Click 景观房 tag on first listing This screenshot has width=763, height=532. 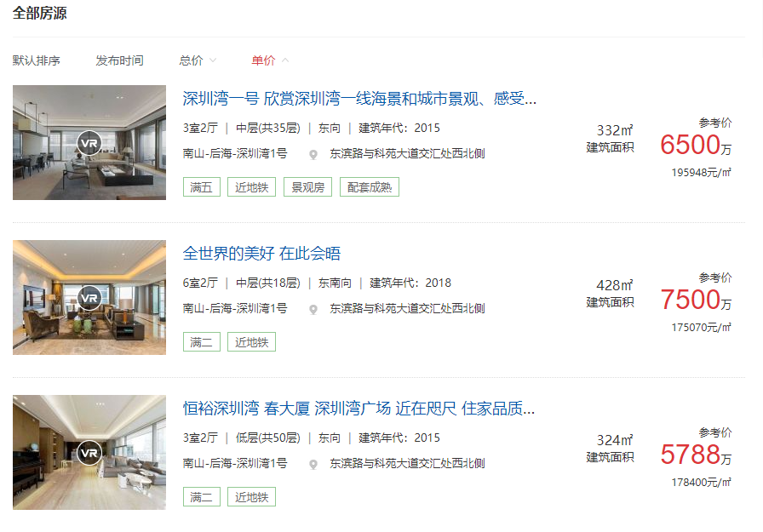point(307,187)
